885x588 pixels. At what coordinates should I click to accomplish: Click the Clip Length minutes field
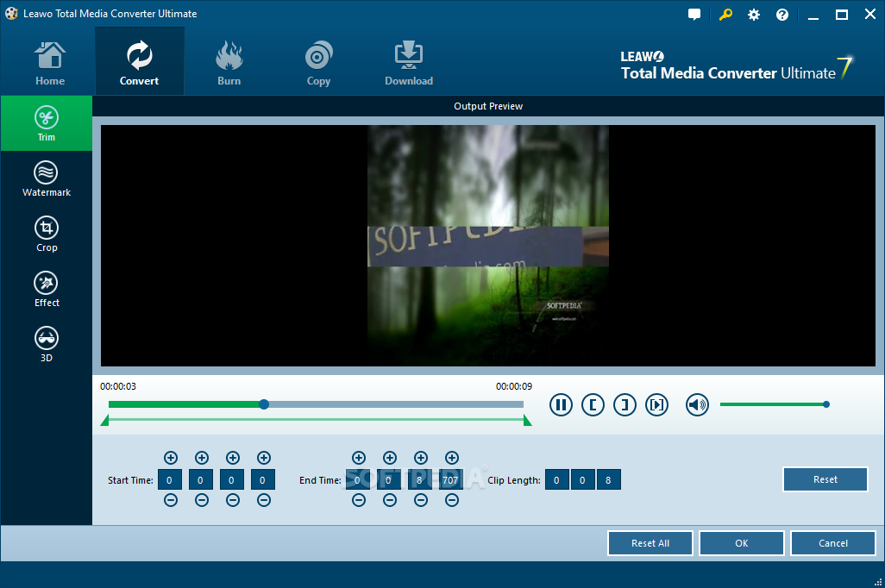coord(582,479)
